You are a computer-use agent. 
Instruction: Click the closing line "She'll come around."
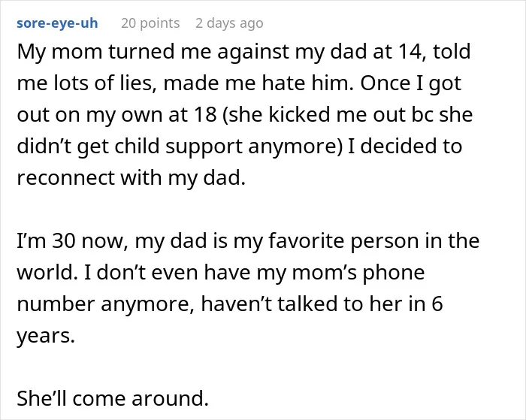(x=113, y=398)
